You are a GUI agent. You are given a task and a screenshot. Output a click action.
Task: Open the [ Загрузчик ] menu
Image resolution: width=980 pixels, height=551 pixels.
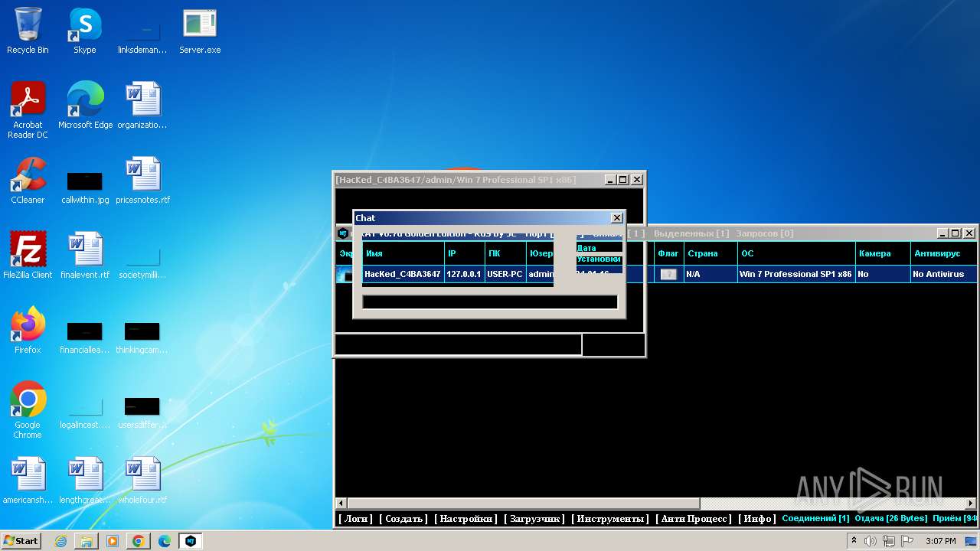[x=534, y=519]
